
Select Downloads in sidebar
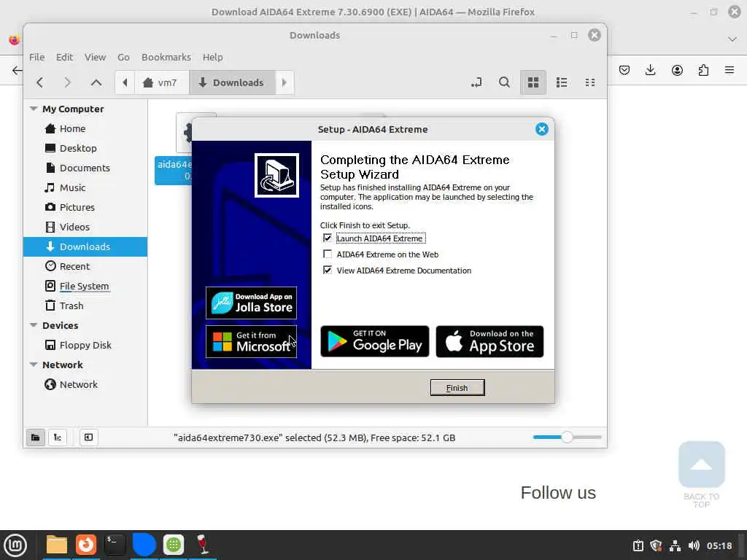85,246
